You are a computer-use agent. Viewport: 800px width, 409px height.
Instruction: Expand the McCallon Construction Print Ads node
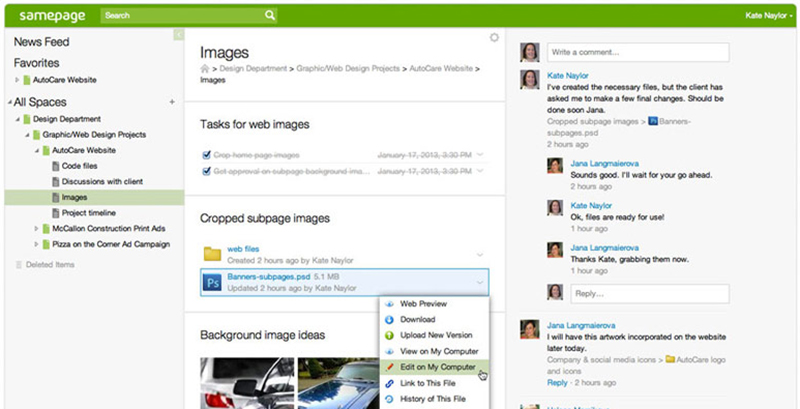[35, 228]
